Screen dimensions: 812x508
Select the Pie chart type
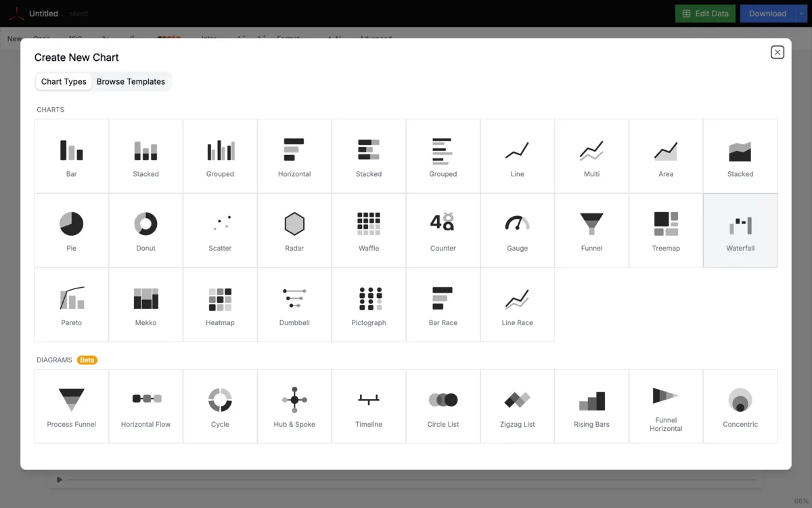(x=72, y=230)
